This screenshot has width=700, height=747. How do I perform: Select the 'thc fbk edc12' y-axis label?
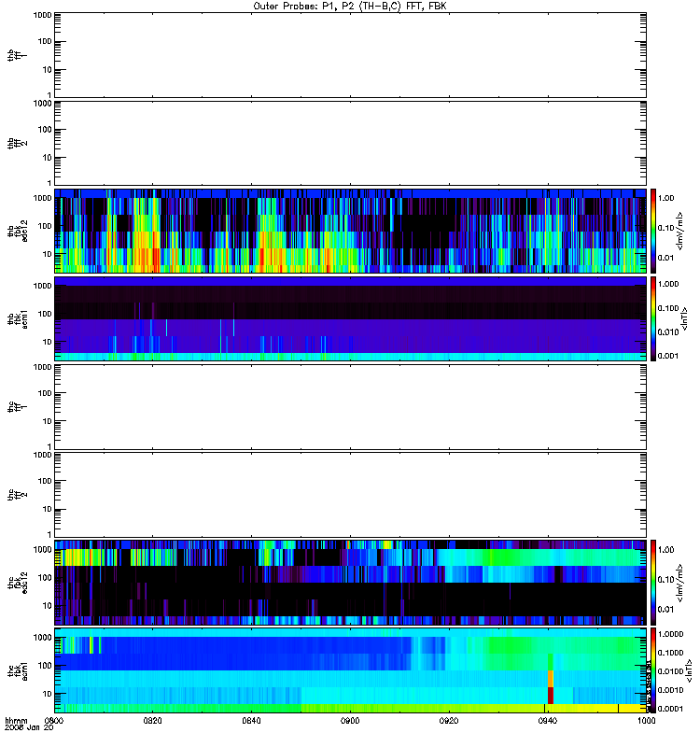coord(18,584)
